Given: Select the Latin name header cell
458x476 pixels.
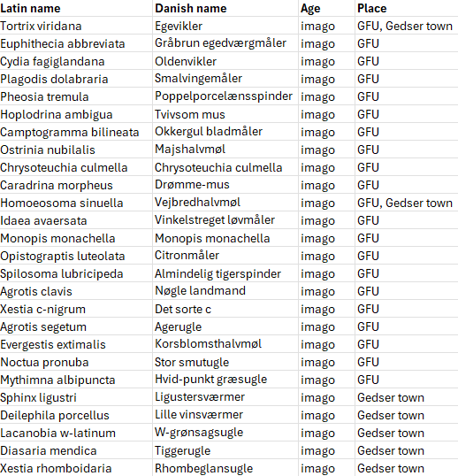Looking at the screenshot, I should [76, 8].
